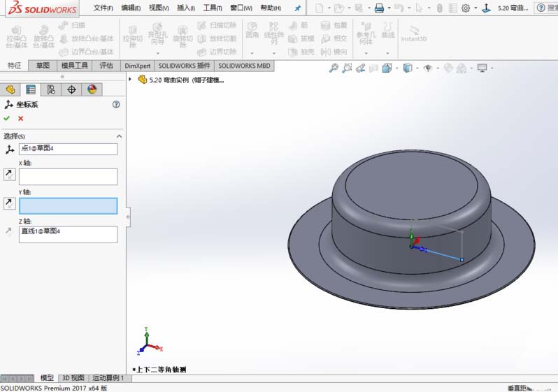Click the New document icon
The height and width of the screenshot is (392, 558).
tap(320, 8)
